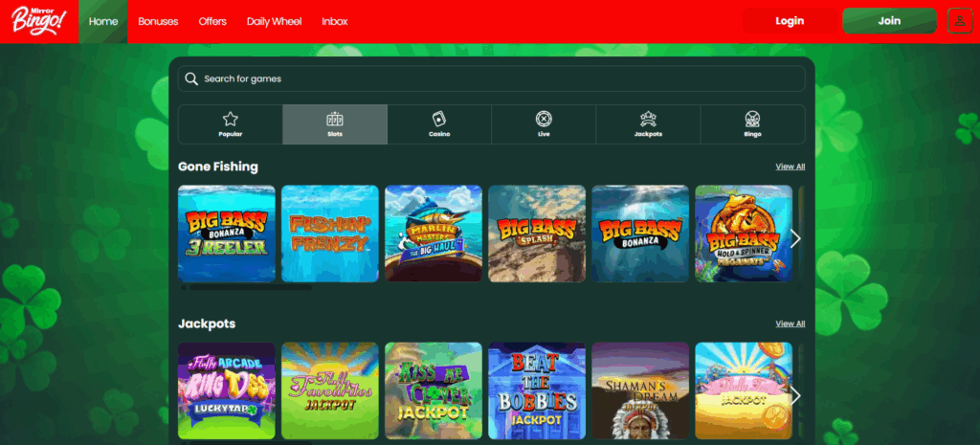Open the Inbox menu item
Viewport: 980px width, 445px height.
pyautogui.click(x=334, y=21)
